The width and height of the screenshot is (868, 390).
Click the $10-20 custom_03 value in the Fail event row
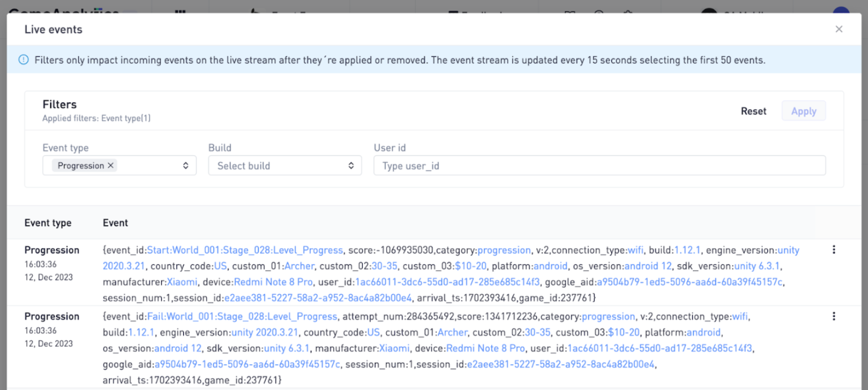point(623,332)
